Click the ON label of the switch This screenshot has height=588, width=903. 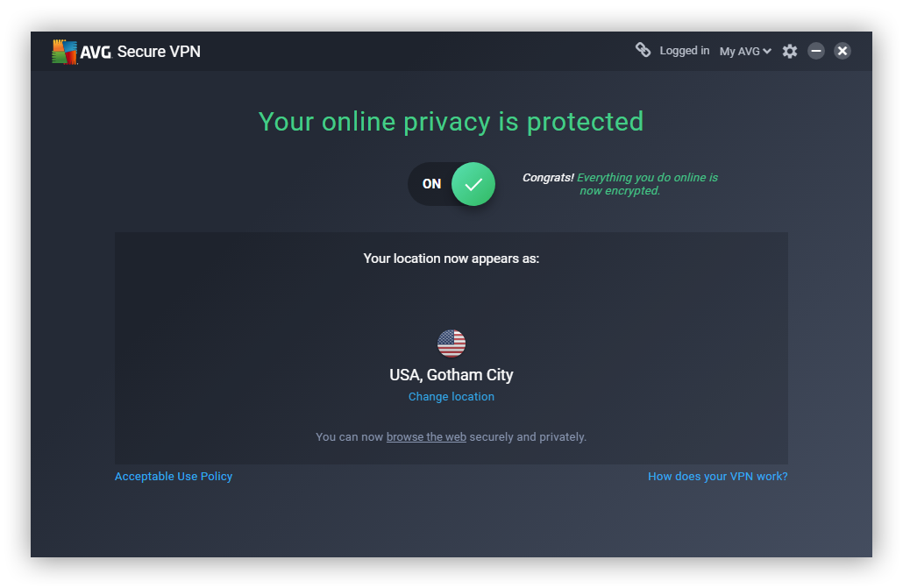431,184
